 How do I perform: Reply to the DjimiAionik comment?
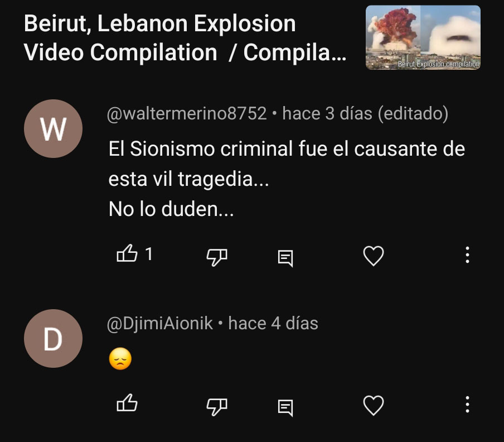point(285,408)
